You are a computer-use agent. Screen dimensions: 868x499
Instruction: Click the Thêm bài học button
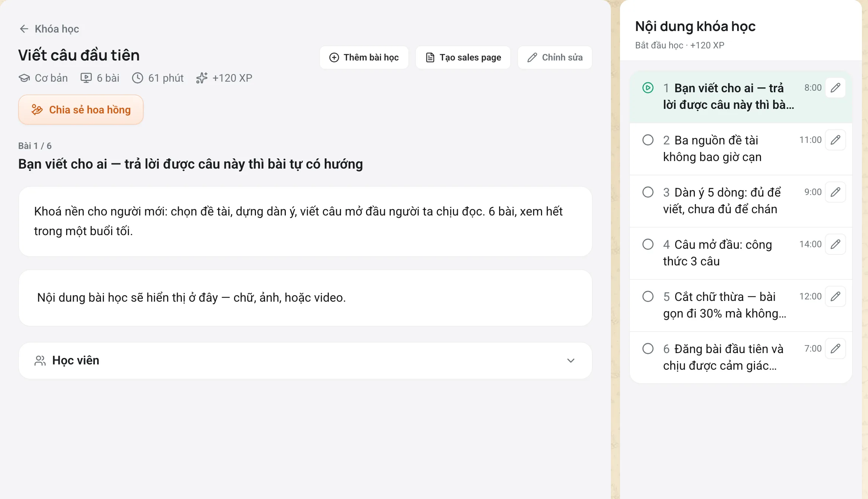pyautogui.click(x=364, y=57)
